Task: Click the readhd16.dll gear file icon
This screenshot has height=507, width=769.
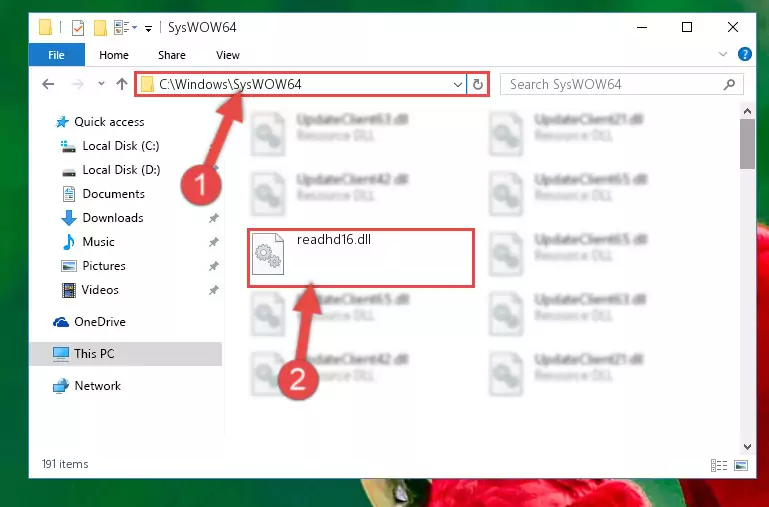Action: coord(268,254)
